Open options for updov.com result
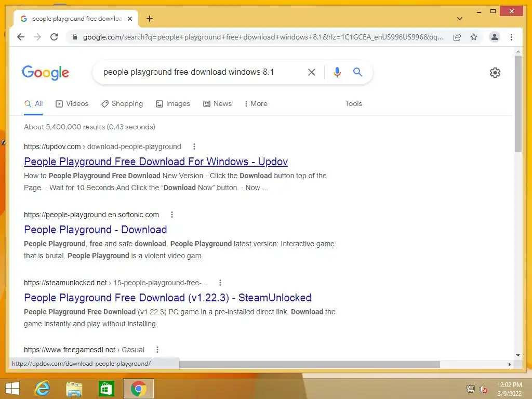The width and height of the screenshot is (532, 399). 194,147
